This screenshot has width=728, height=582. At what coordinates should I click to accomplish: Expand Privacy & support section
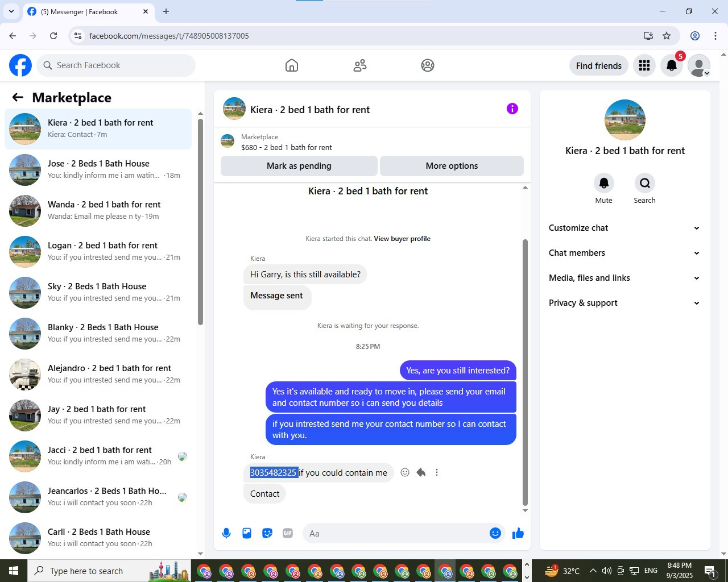pos(624,303)
